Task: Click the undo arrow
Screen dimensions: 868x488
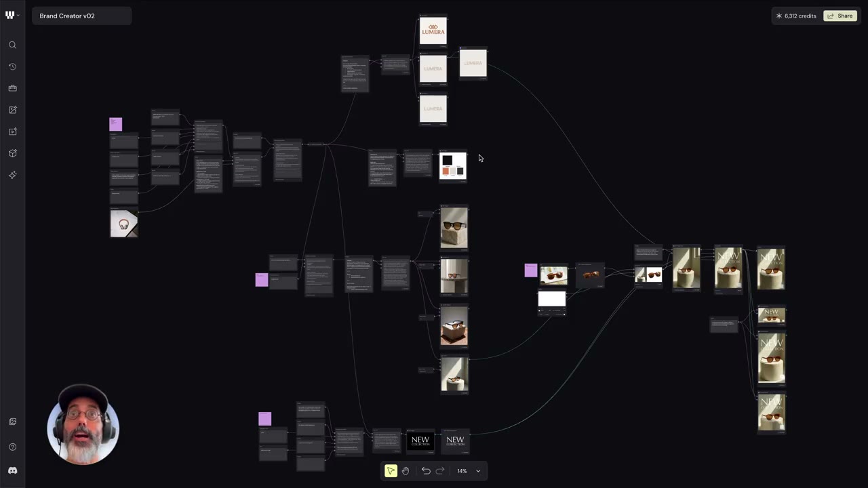Action: pyautogui.click(x=426, y=470)
